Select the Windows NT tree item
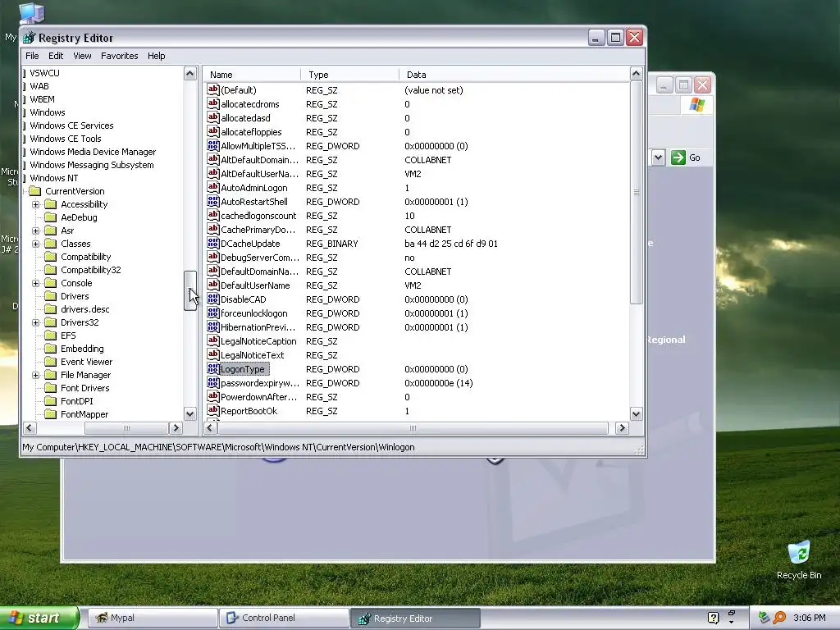 tap(53, 178)
